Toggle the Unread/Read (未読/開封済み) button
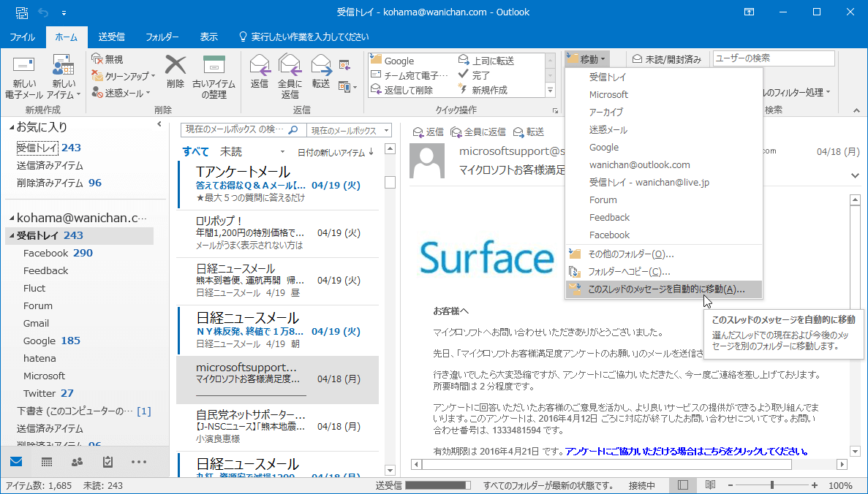This screenshot has width=868, height=494. 667,58
